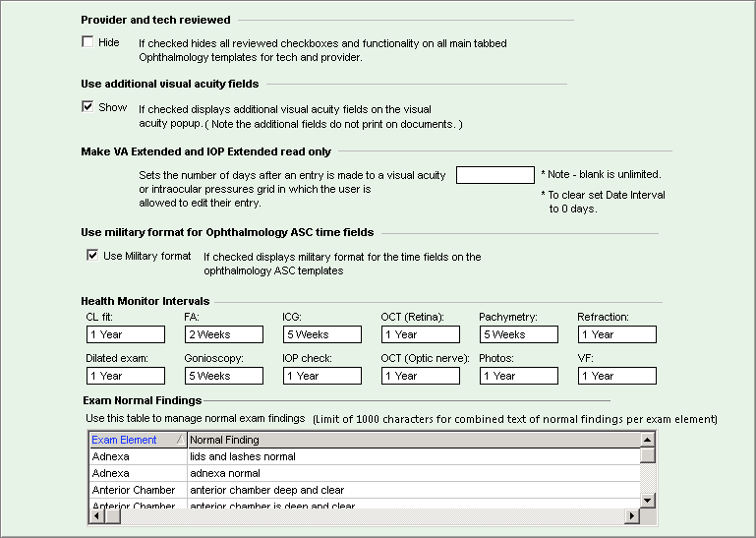Click the Normal Finding column header
Screen dimensions: 756x538
pyautogui.click(x=414, y=440)
